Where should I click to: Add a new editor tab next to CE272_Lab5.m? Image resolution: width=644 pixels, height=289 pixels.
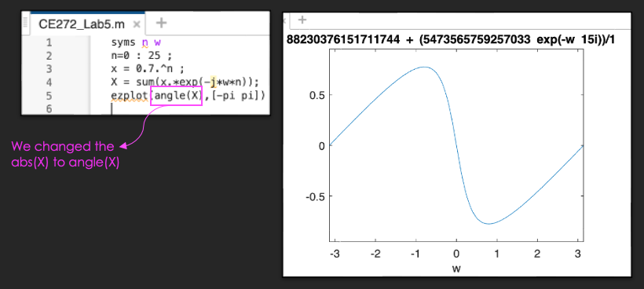(162, 23)
